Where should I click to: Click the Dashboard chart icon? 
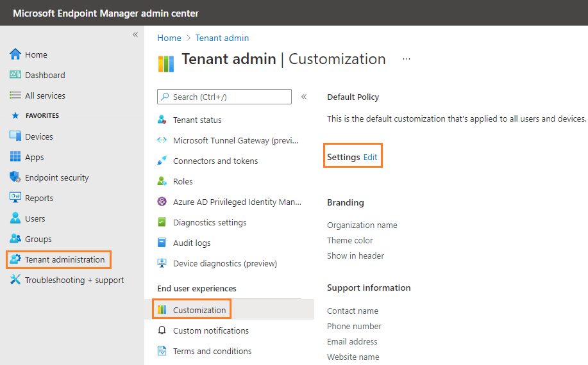tap(15, 74)
